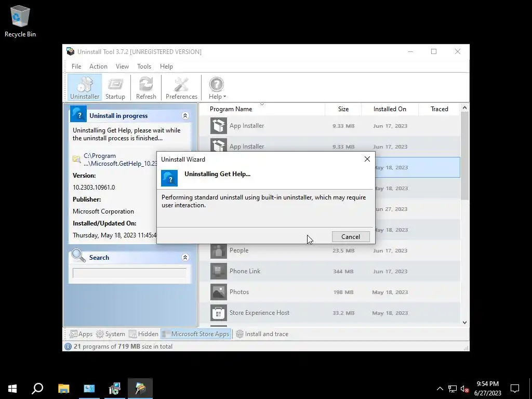Viewport: 532px width, 399px height.
Task: Collapse the Uninstall in progress panel
Action: (x=185, y=116)
